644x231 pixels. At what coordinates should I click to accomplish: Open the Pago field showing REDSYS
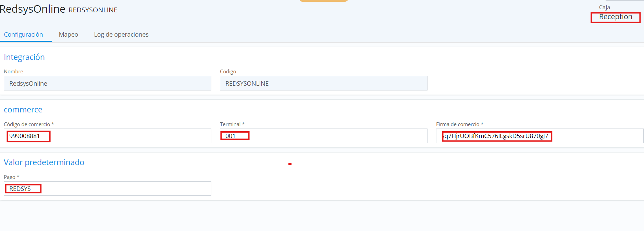click(107, 189)
